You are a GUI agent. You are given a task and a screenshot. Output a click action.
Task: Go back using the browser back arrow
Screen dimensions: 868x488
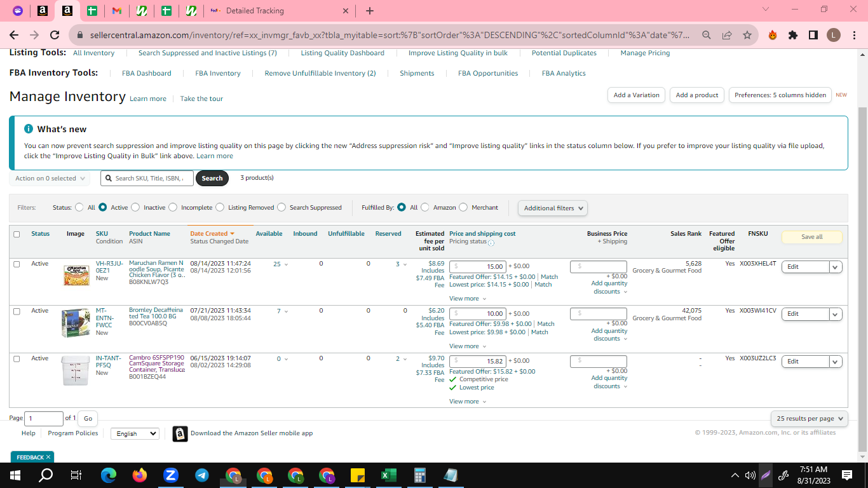(14, 36)
